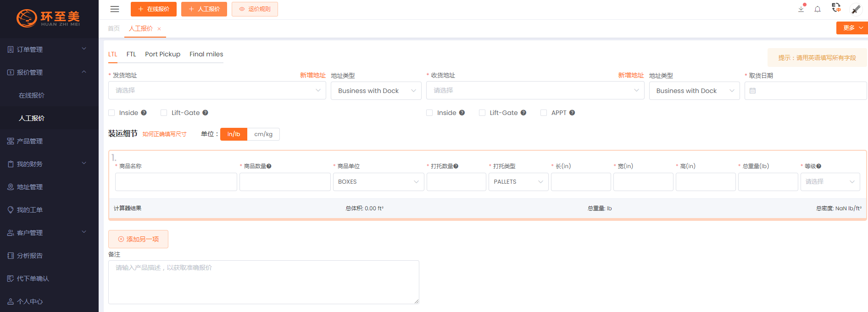Close the 人工报价 tab with the x icon
This screenshot has width=868, height=312.
[159, 29]
